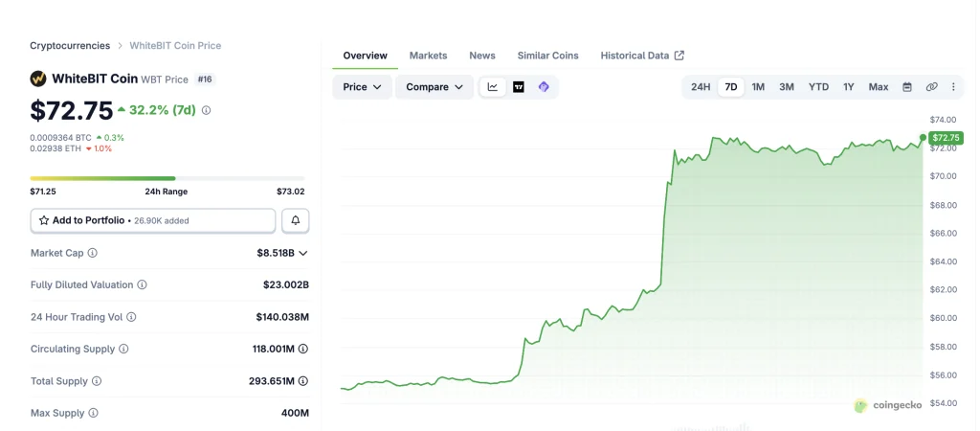Image resolution: width=980 pixels, height=431 pixels.
Task: Click the WBT Price label
Action: (165, 79)
